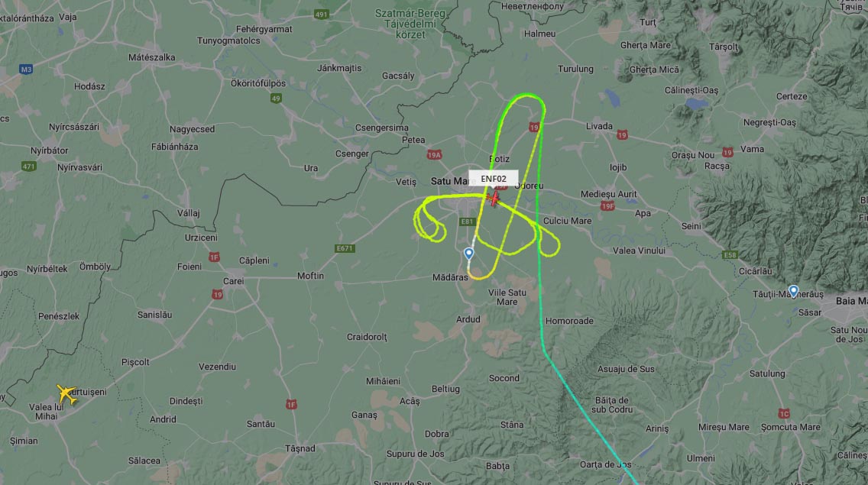Image resolution: width=868 pixels, height=485 pixels.
Task: Click the E81 road shield
Action: click(467, 221)
